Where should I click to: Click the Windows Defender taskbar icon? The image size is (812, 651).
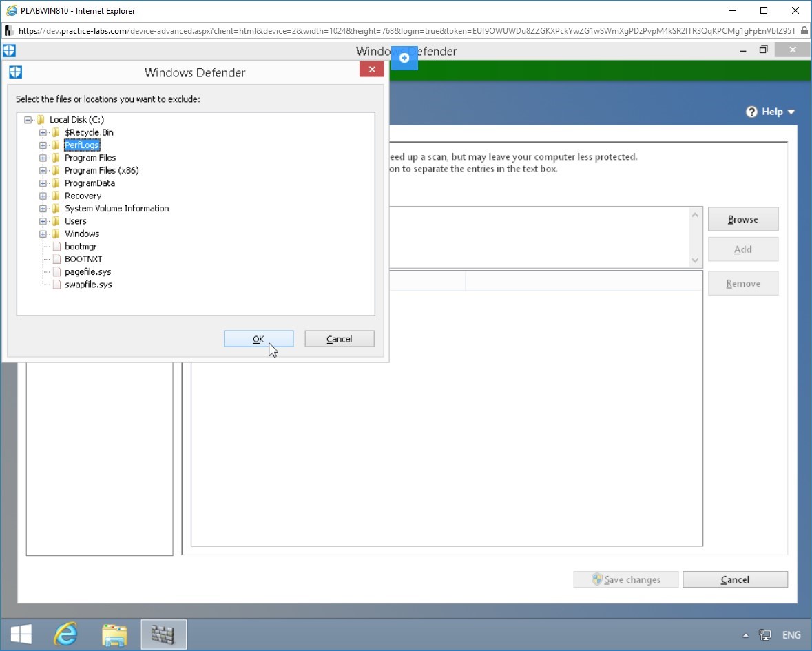163,634
